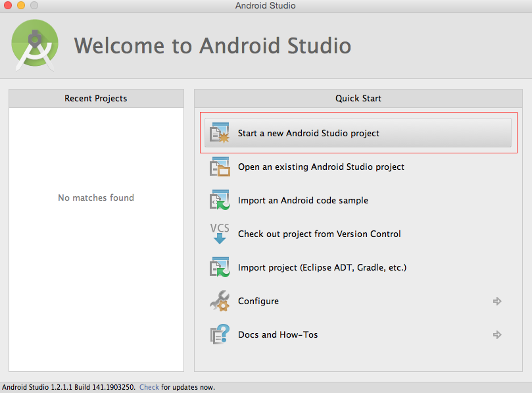Viewport: 532px width, 393px height.
Task: Start a new Android Studio project
Action: (x=358, y=133)
